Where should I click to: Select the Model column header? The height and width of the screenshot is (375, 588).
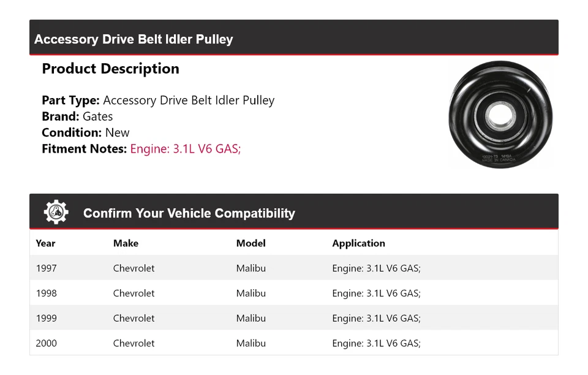pos(251,243)
